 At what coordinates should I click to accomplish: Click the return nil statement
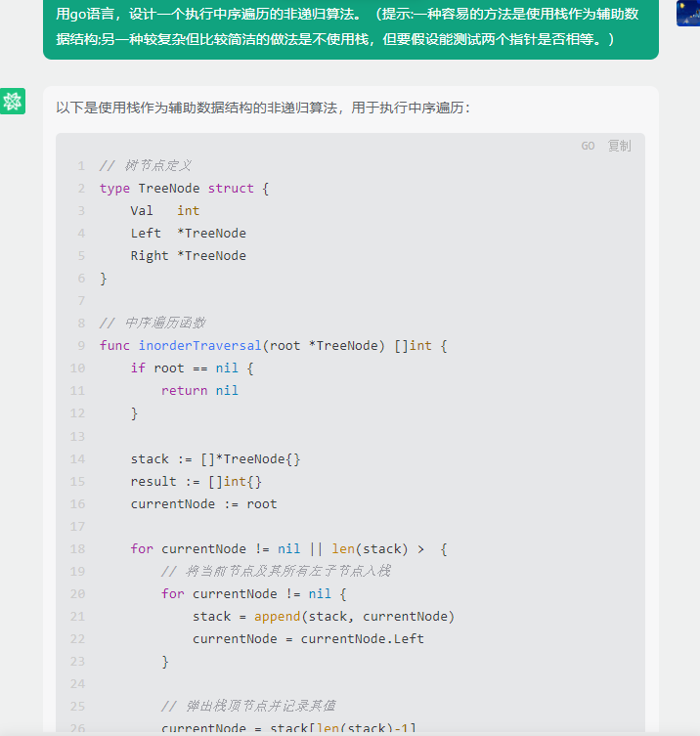(199, 391)
